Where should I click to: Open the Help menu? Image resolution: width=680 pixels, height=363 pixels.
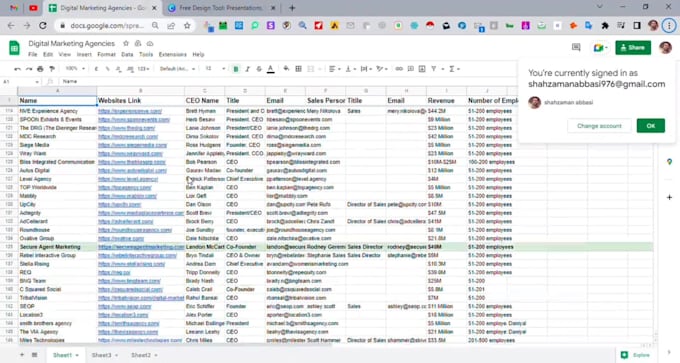point(198,55)
